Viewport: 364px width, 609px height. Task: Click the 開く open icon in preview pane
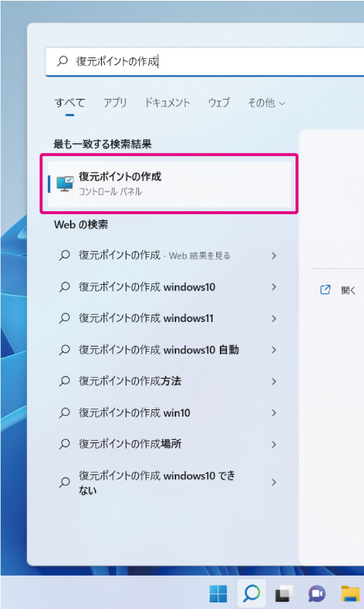(x=325, y=289)
